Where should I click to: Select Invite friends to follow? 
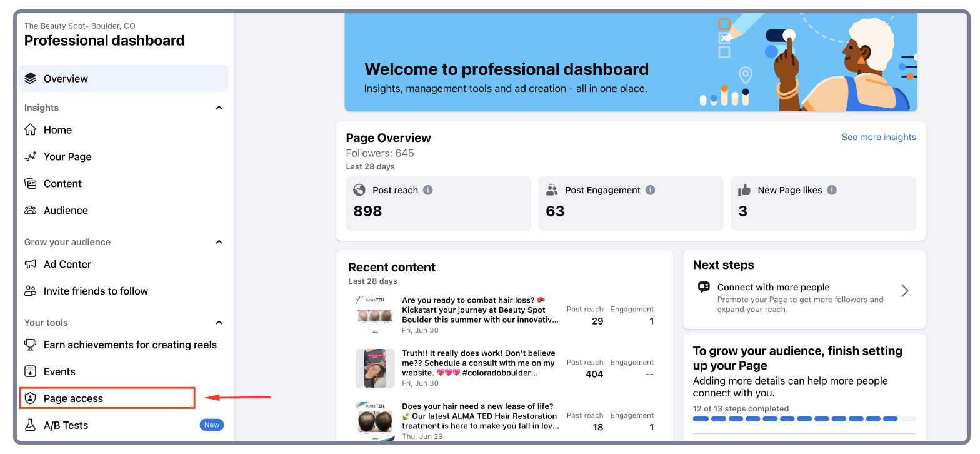pos(96,291)
